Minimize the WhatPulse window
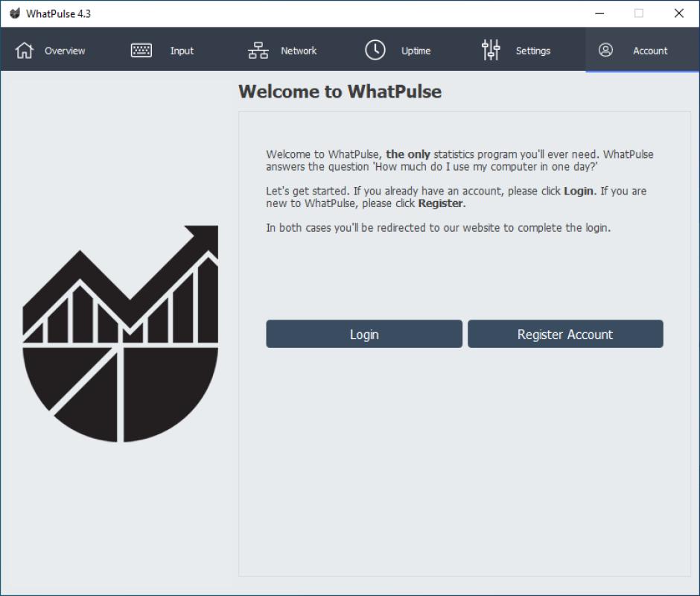700x596 pixels. (x=599, y=13)
